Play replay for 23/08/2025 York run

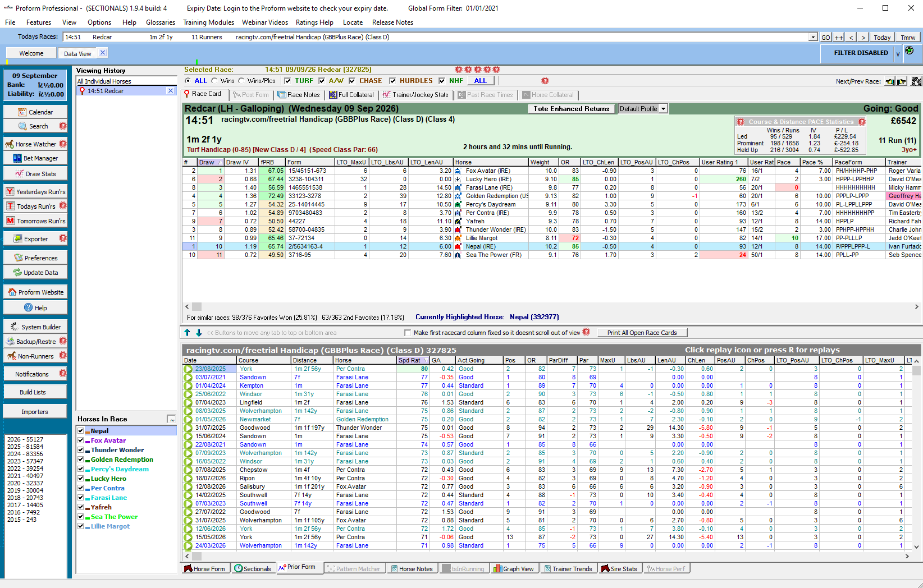tap(188, 369)
